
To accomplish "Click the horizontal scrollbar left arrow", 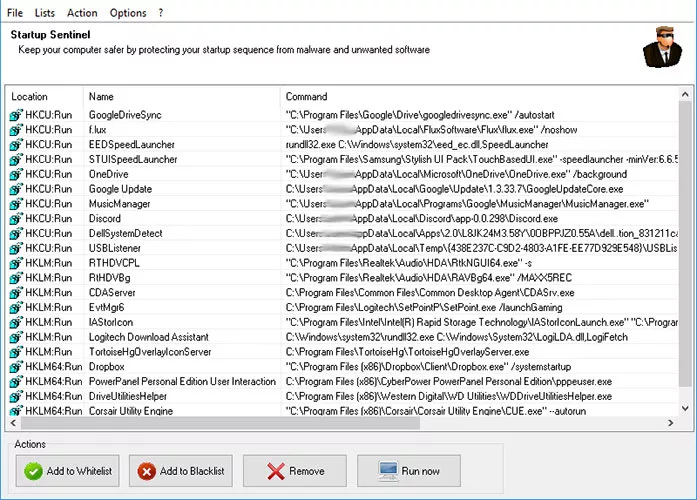I will coord(13,423).
